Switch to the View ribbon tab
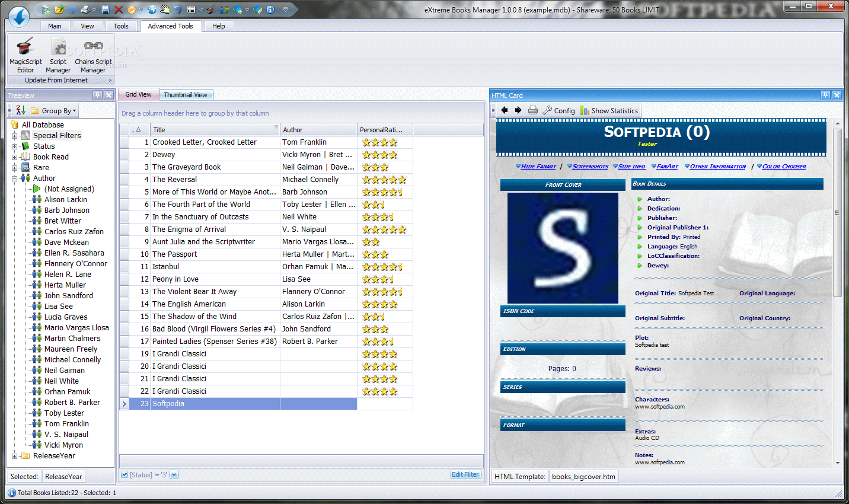849x504 pixels. click(87, 26)
